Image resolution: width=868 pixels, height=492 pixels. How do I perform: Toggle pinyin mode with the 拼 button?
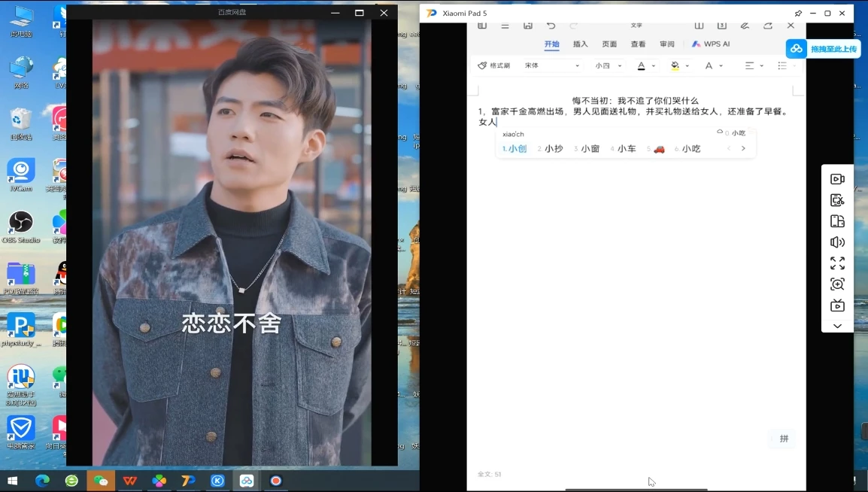click(782, 439)
